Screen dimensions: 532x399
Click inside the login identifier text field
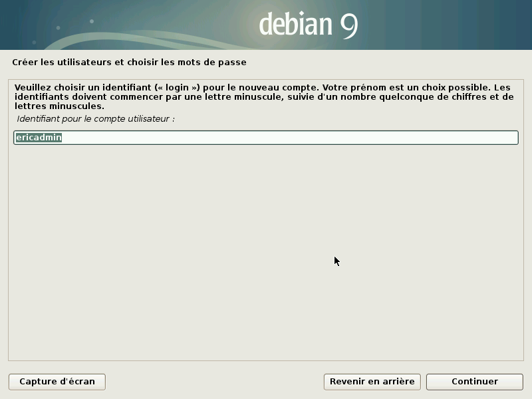[266, 137]
